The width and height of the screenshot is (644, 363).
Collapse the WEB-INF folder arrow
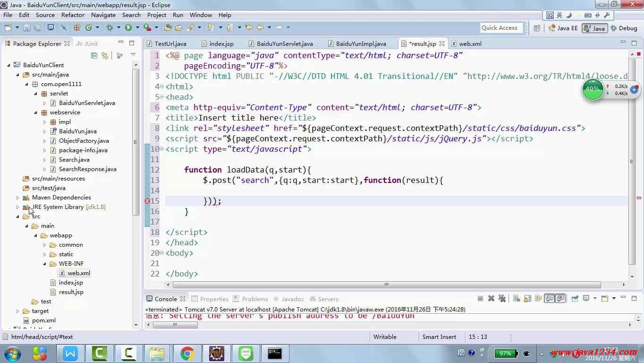pyautogui.click(x=45, y=264)
